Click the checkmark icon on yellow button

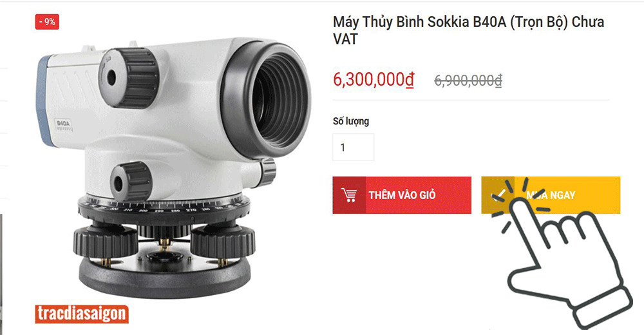[498, 195]
